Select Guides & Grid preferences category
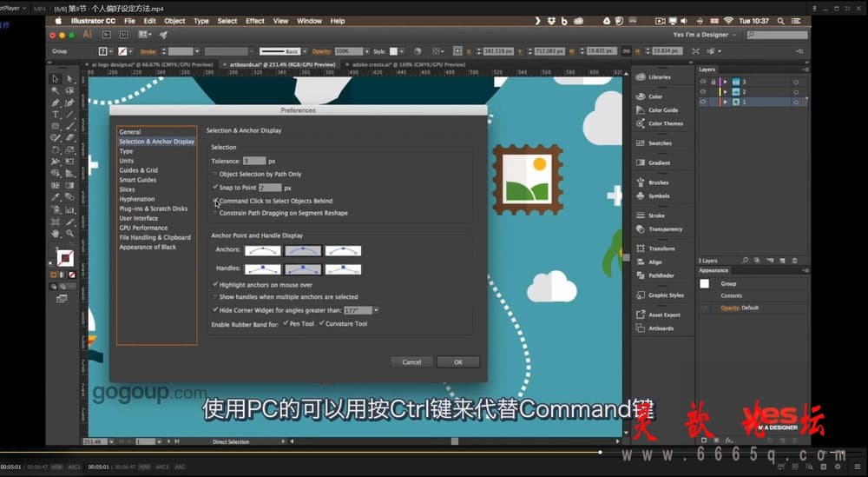868x477 pixels. [138, 170]
